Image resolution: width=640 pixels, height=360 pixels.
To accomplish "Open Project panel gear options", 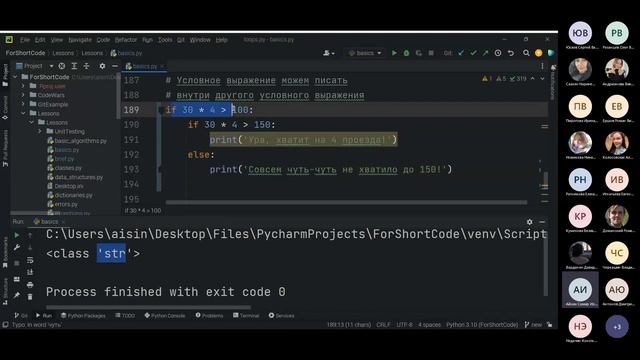I will (102, 66).
